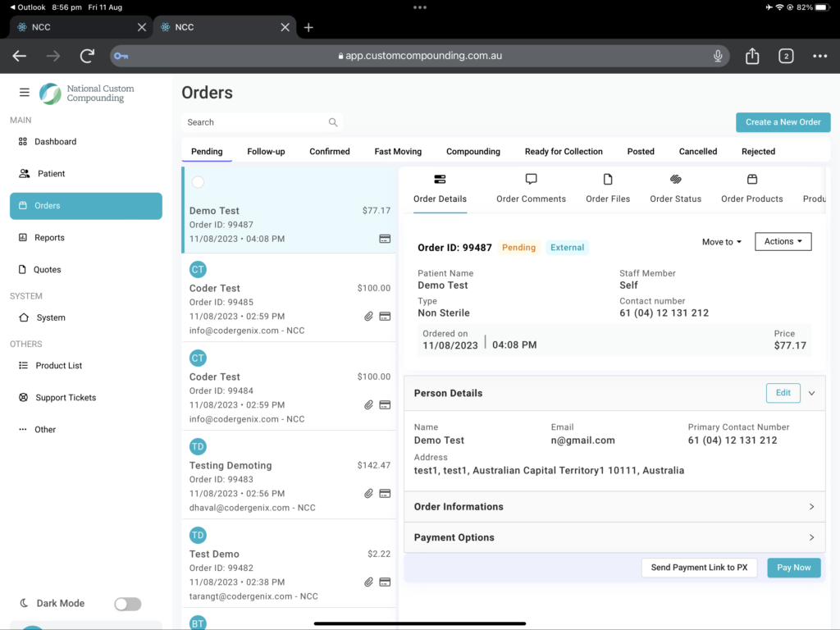Click the search magnifier icon in Orders
The height and width of the screenshot is (630, 840).
pyautogui.click(x=333, y=122)
